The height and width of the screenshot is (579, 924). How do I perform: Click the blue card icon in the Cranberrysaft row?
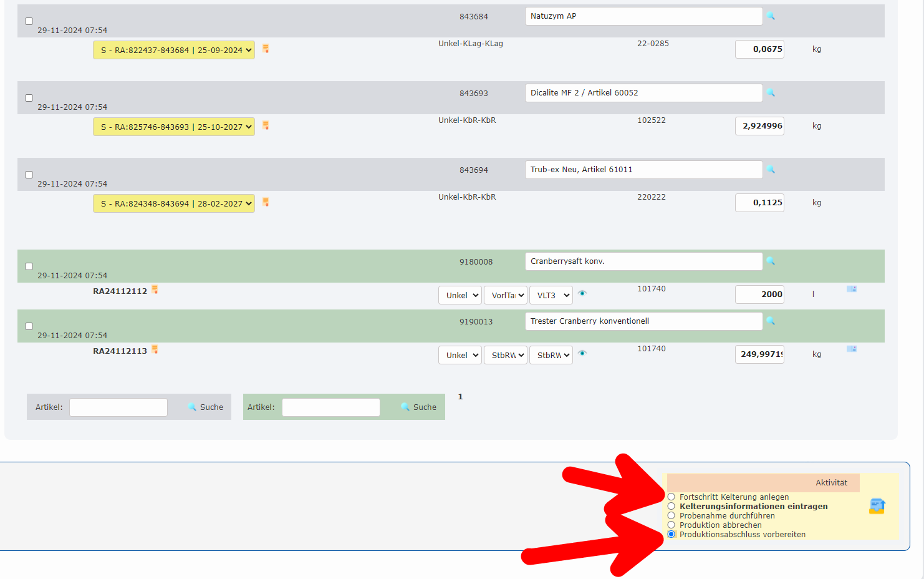[851, 289]
